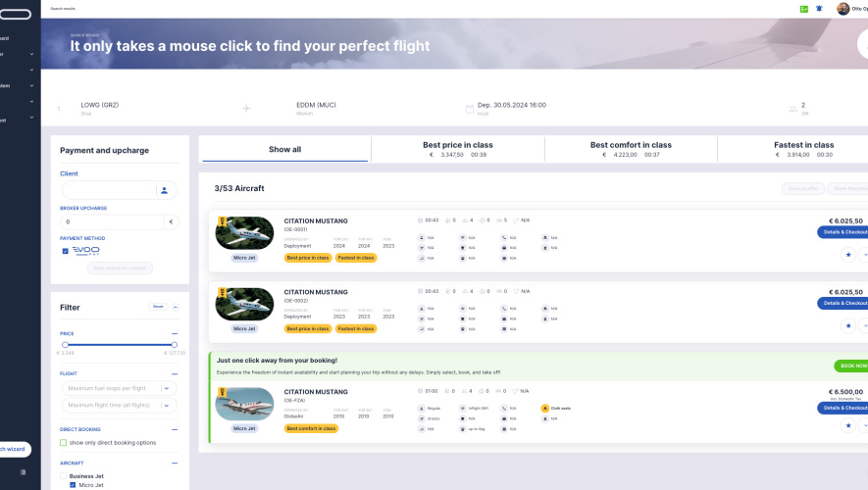
Task: Click the right handle of price slider
Action: tap(175, 345)
